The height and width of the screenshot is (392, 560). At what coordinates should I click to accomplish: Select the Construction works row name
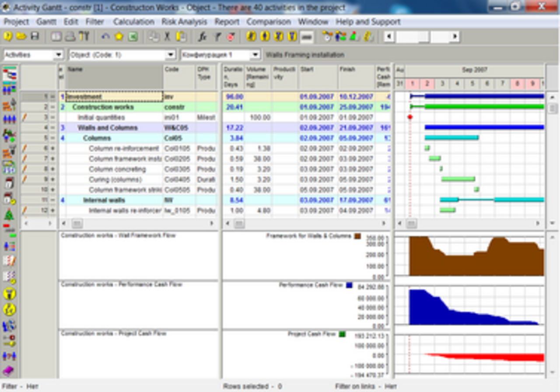point(103,107)
